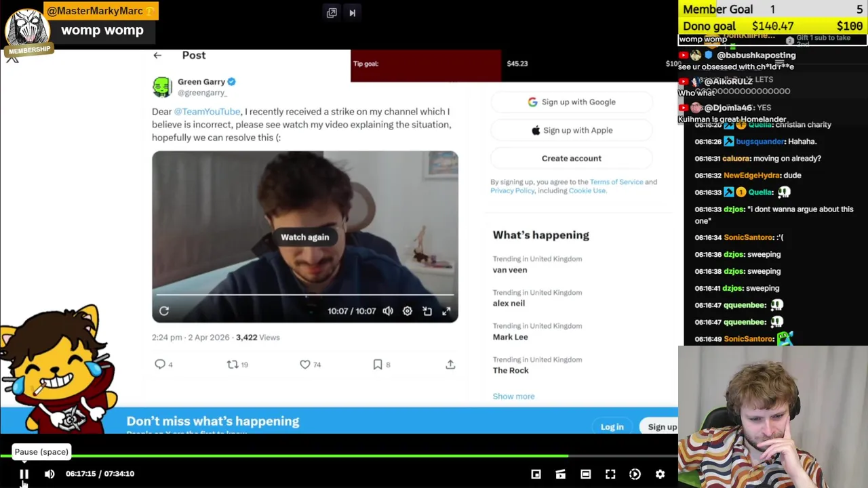Click the Member Goal counter bar
Screen dimensions: 868x488
(773, 9)
